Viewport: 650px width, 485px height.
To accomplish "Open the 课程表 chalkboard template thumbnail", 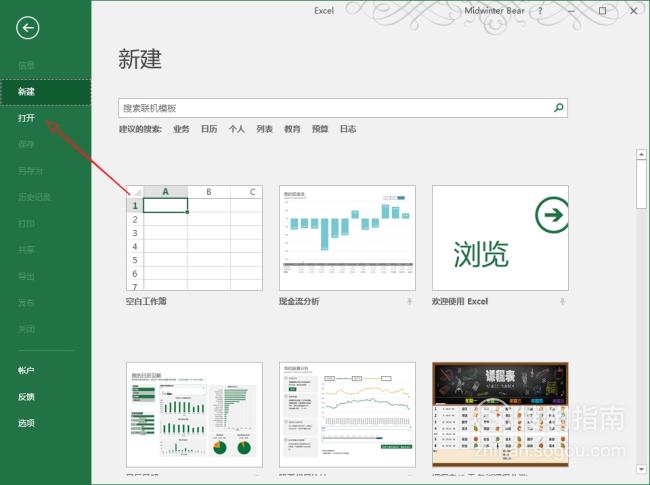I will [500, 415].
